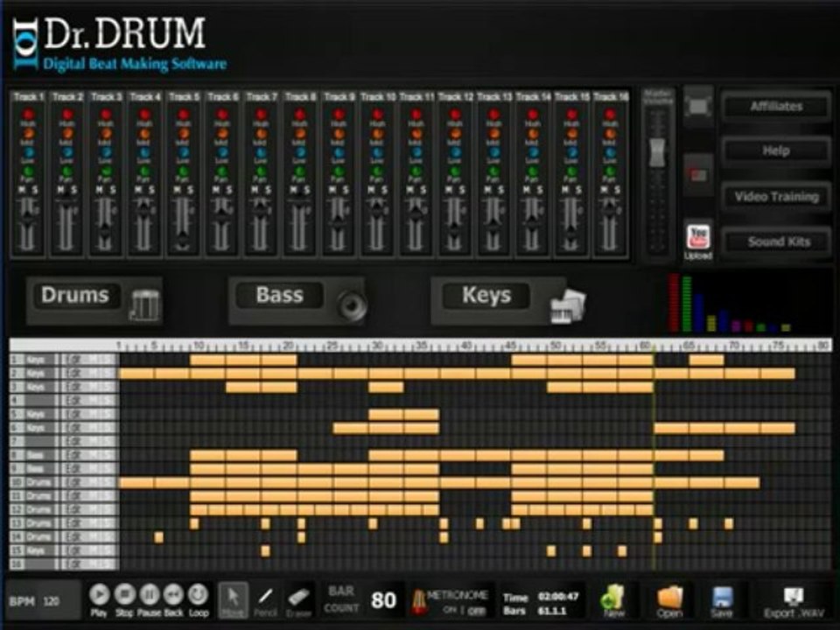
Task: Open the Affiliates page
Action: (x=776, y=106)
